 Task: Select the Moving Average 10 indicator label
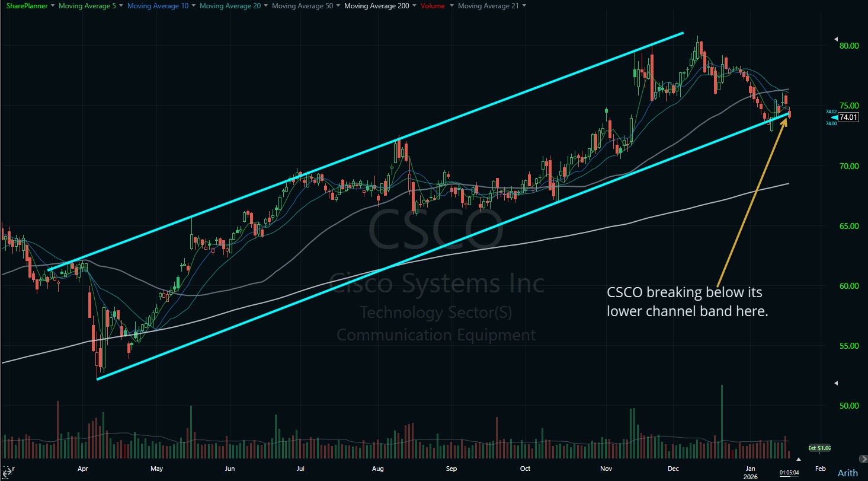point(158,5)
